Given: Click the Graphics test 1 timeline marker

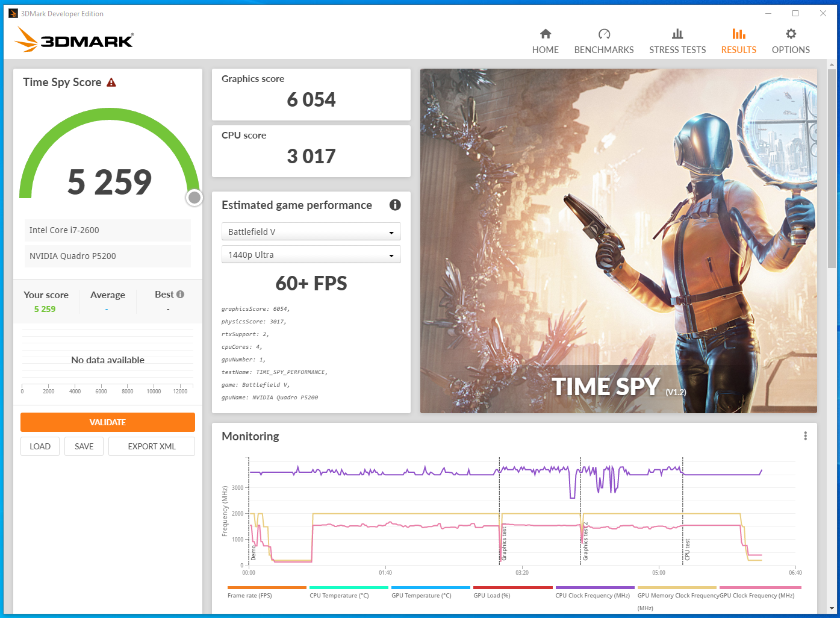Looking at the screenshot, I should (503, 544).
